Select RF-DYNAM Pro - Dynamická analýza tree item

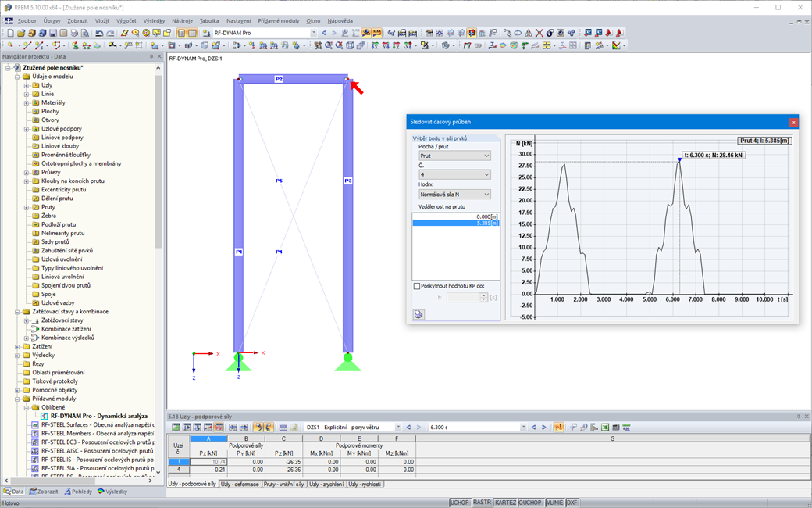98,416
